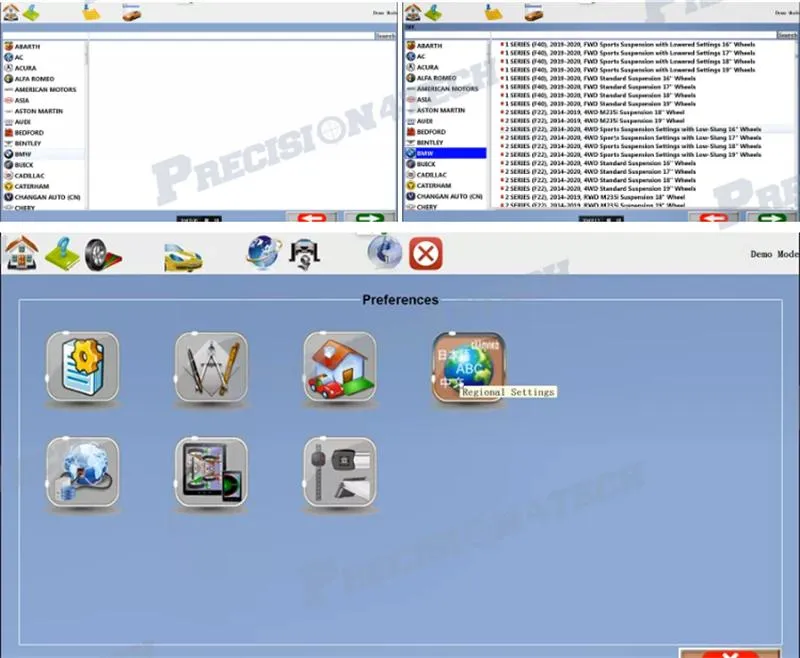Click the blue back arrow icon in bottom toolbar
This screenshot has height=658, width=800.
[x=384, y=253]
